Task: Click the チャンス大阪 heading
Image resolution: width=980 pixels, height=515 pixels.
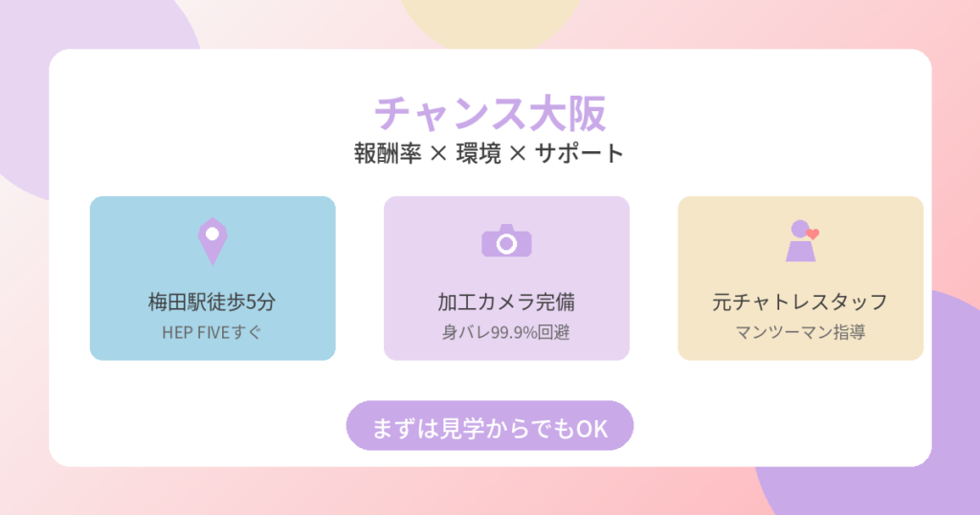Action: click(490, 114)
